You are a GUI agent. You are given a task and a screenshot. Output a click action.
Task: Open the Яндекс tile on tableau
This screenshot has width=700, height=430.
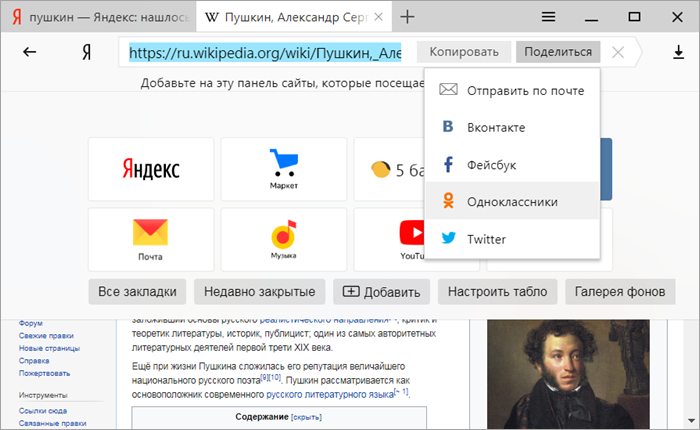[x=151, y=169]
